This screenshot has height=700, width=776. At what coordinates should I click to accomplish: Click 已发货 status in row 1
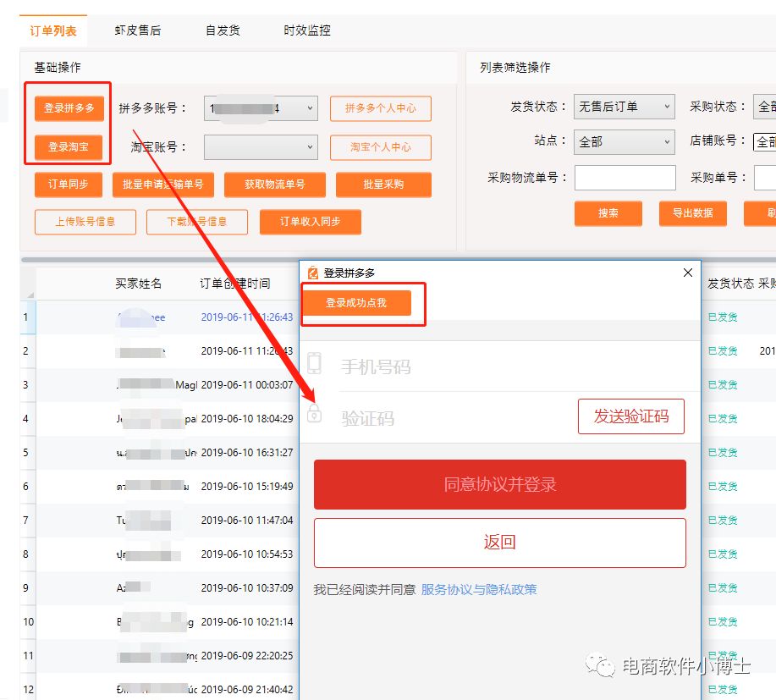point(723,317)
